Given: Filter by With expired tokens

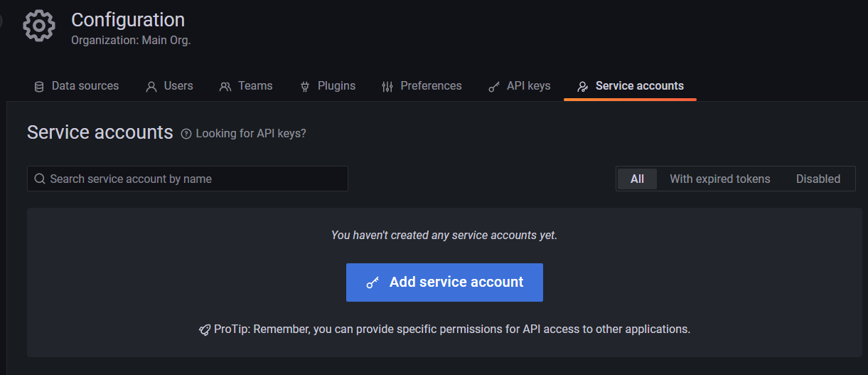Looking at the screenshot, I should (719, 179).
